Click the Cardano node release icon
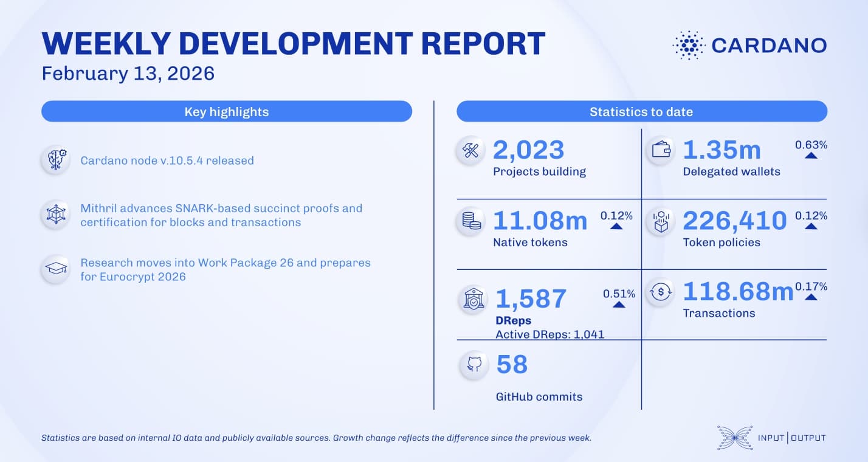The height and width of the screenshot is (462, 868). (55, 160)
